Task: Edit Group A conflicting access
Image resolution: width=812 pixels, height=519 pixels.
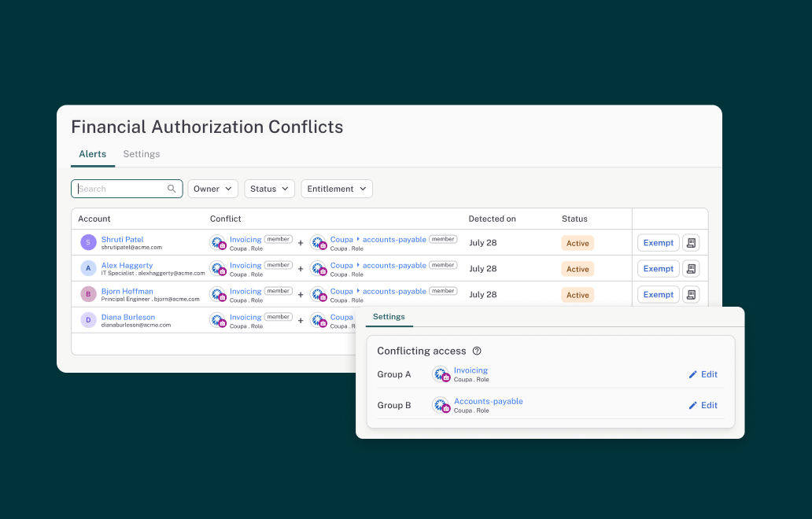Action: coord(703,374)
